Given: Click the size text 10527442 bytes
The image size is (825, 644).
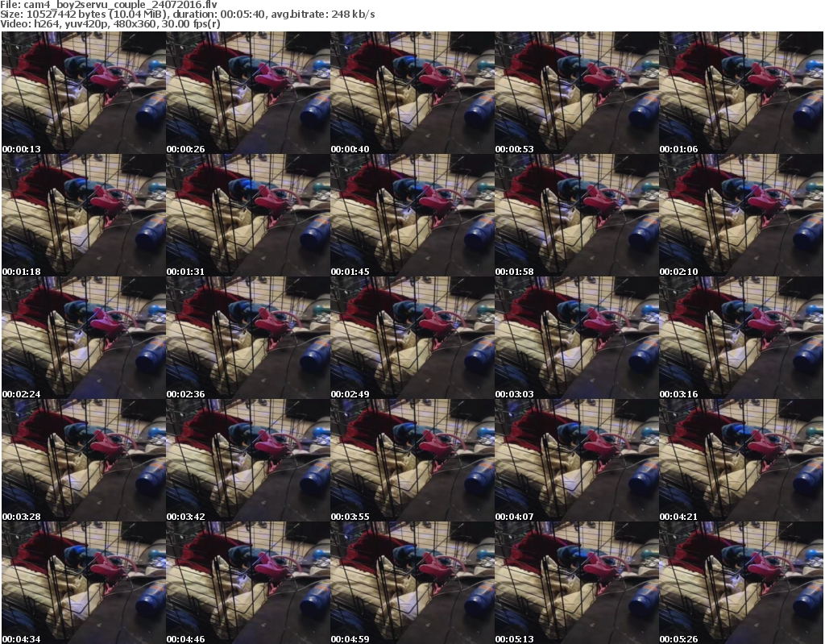Looking at the screenshot, I should tap(66, 15).
